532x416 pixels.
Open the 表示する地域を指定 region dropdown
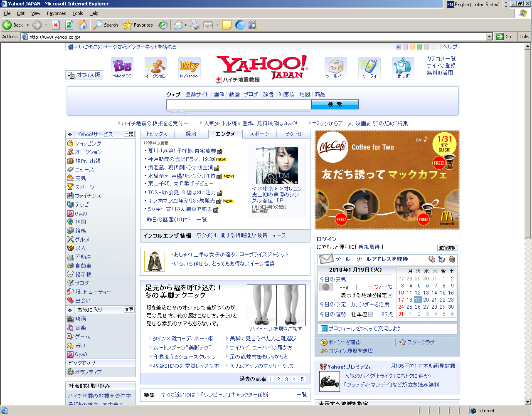tap(390, 295)
